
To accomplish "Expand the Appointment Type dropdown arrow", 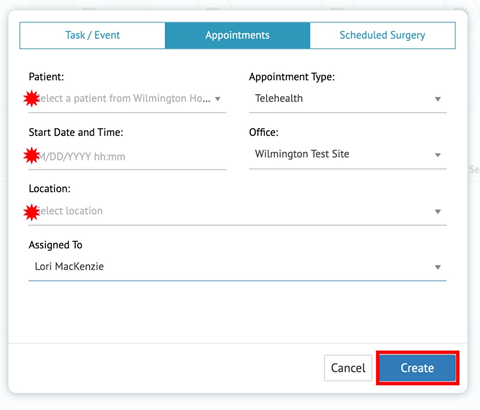I will click(x=438, y=99).
